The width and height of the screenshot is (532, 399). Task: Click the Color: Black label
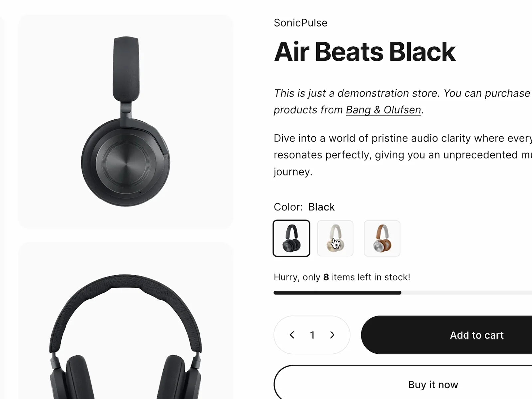pos(304,207)
